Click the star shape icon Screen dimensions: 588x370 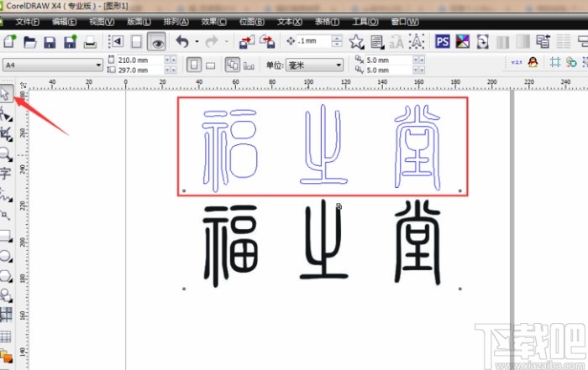[356, 42]
